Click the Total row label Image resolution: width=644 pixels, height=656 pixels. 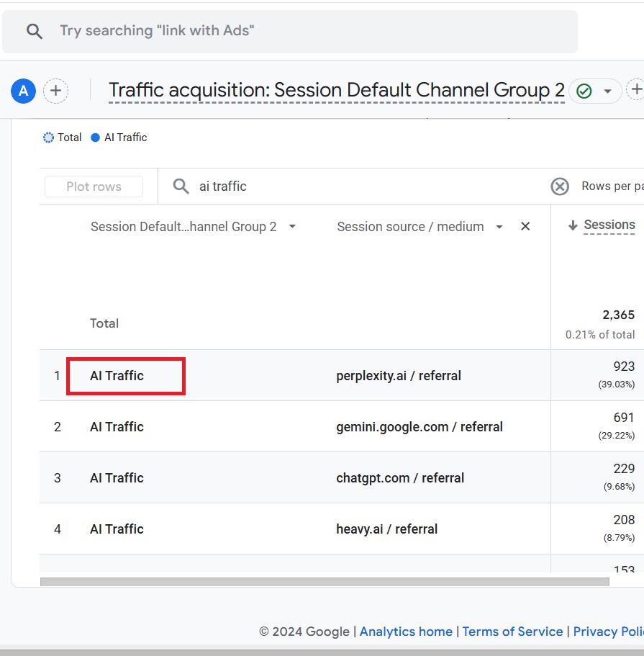(x=104, y=323)
